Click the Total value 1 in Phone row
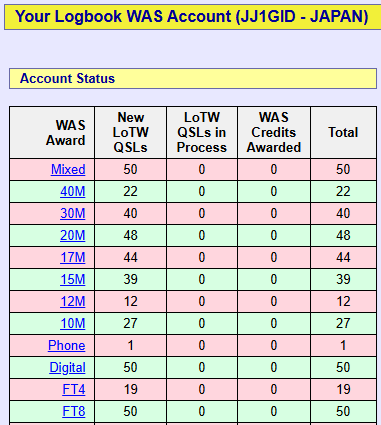The image size is (381, 425). click(343, 345)
